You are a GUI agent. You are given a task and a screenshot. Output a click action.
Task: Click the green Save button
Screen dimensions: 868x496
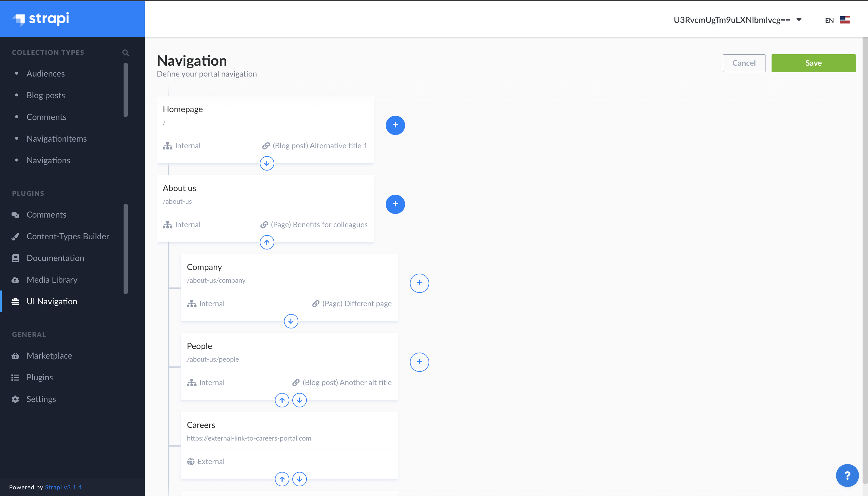[813, 63]
